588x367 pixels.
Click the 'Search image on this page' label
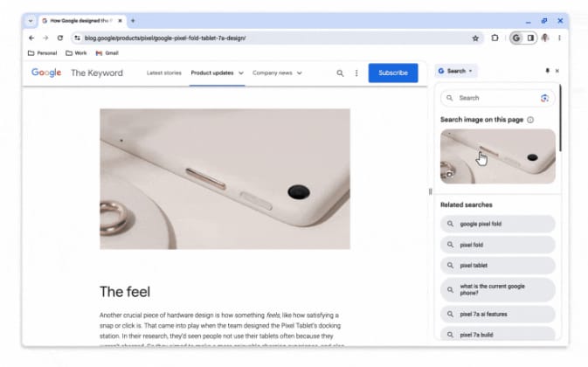pos(481,120)
